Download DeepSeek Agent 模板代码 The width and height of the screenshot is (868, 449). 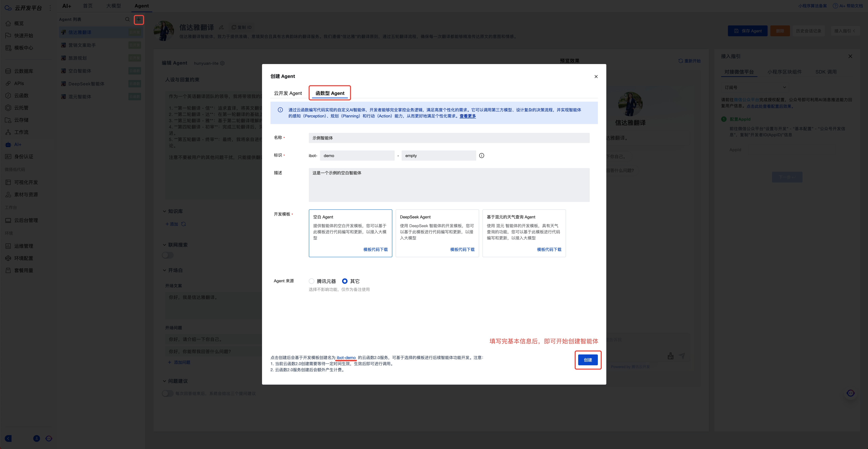click(x=462, y=249)
